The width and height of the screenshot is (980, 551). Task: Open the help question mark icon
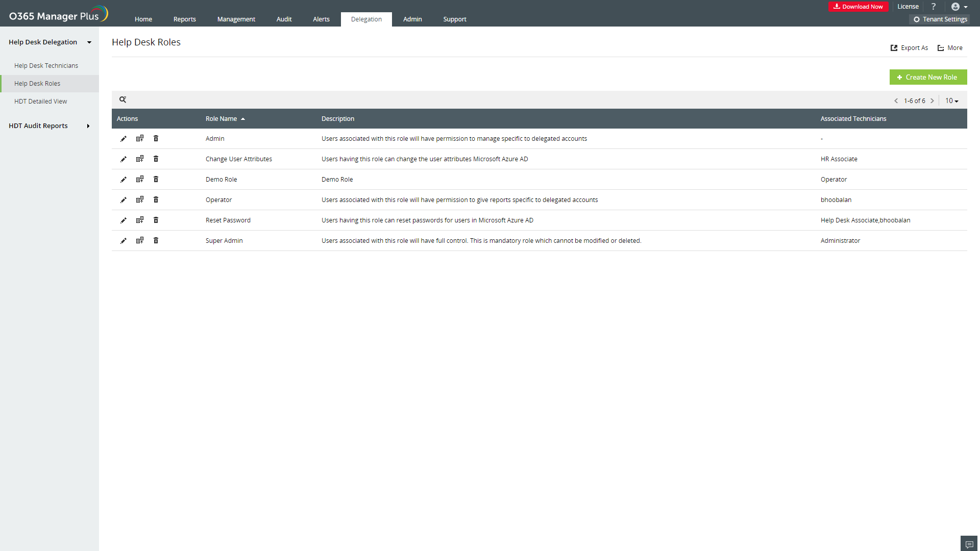(x=934, y=7)
